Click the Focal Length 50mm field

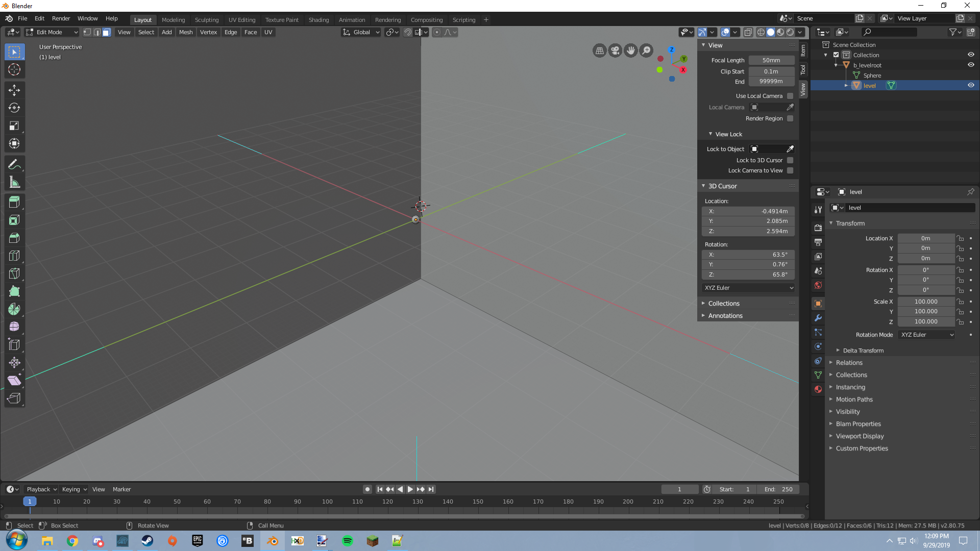(x=771, y=60)
